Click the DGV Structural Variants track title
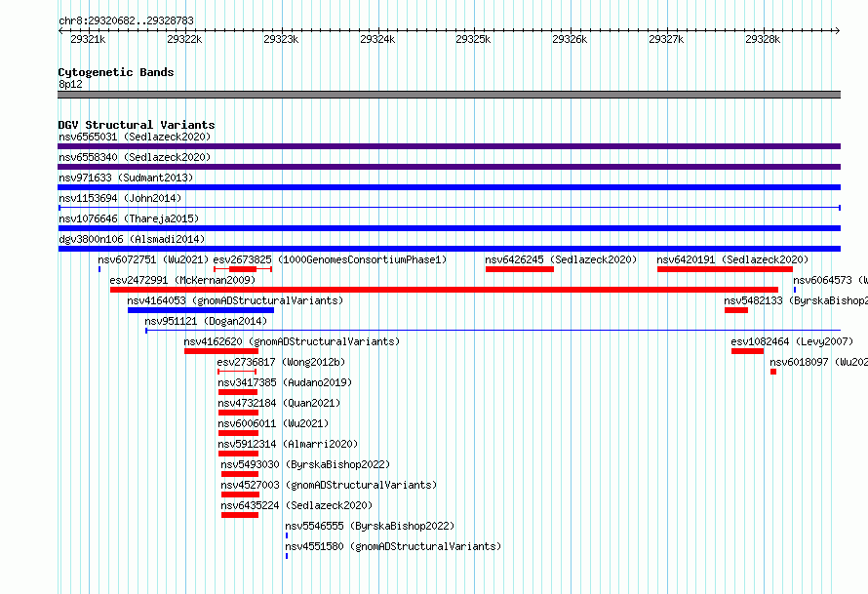 pos(137,125)
